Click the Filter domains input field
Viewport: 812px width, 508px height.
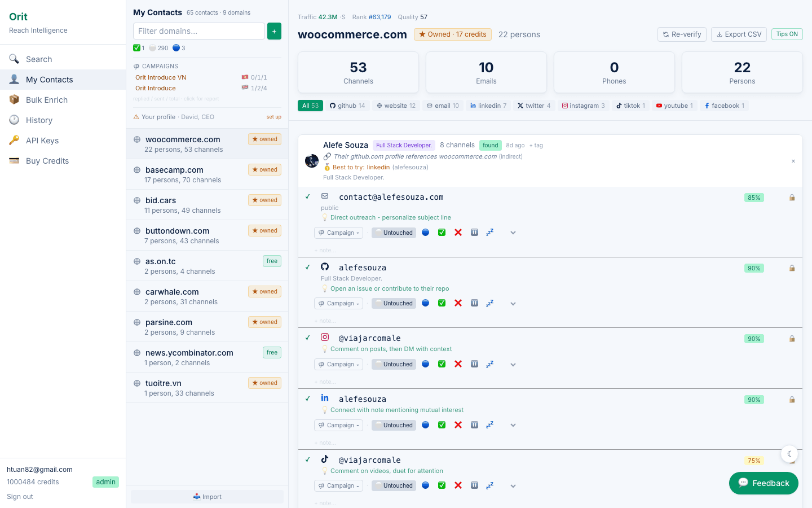pyautogui.click(x=199, y=31)
